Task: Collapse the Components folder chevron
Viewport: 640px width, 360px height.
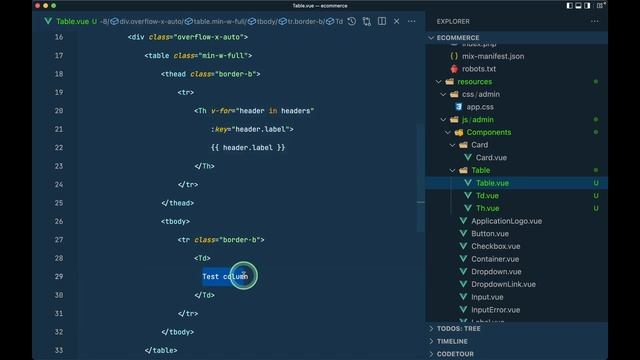Action: 448,132
